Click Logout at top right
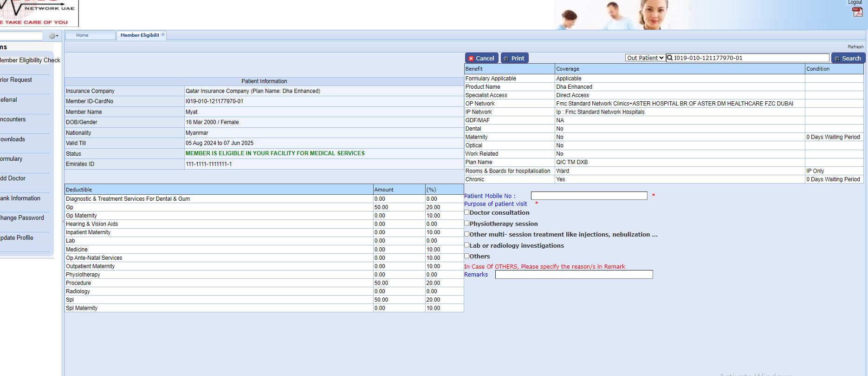868x376 pixels. click(x=855, y=2)
